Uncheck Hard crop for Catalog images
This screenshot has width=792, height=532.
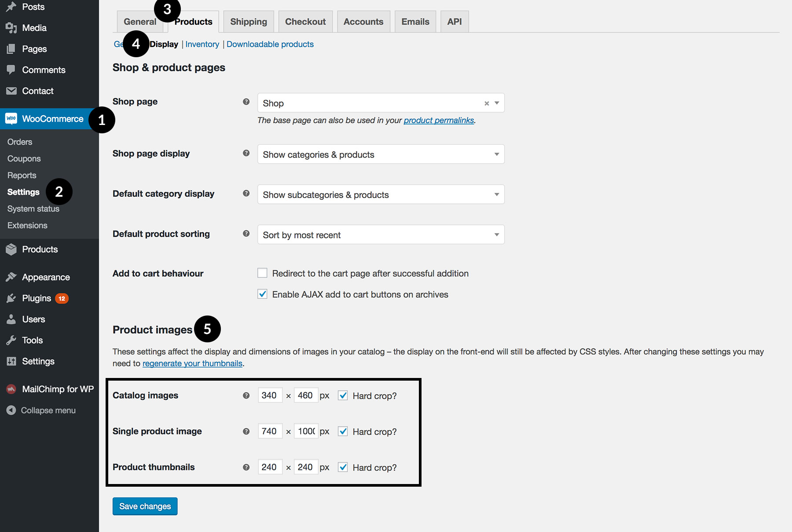point(343,396)
